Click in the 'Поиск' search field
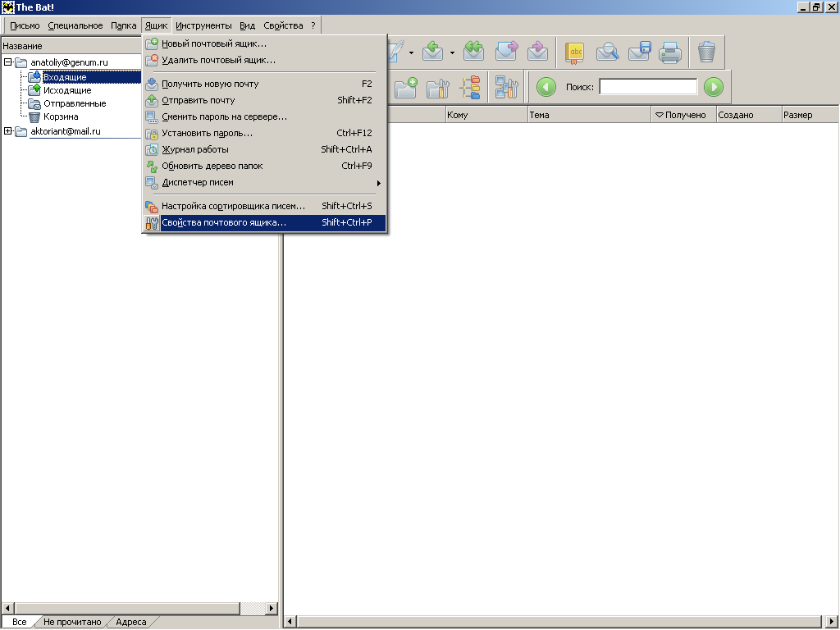The width and height of the screenshot is (840, 630). (x=648, y=87)
